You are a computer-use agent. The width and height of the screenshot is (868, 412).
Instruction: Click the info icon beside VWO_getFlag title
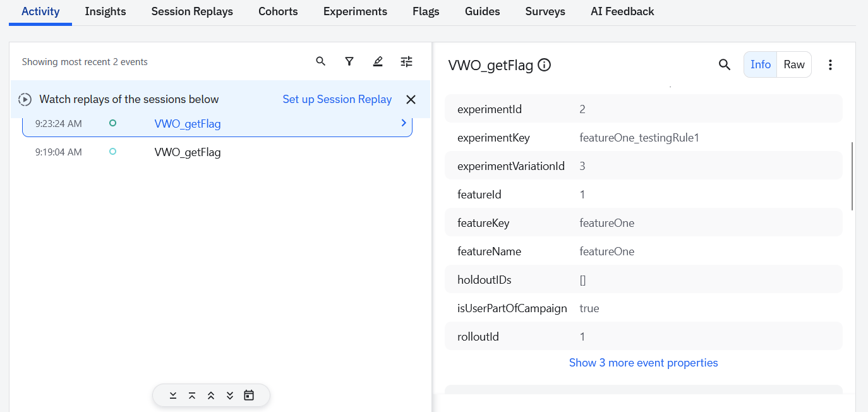(544, 65)
